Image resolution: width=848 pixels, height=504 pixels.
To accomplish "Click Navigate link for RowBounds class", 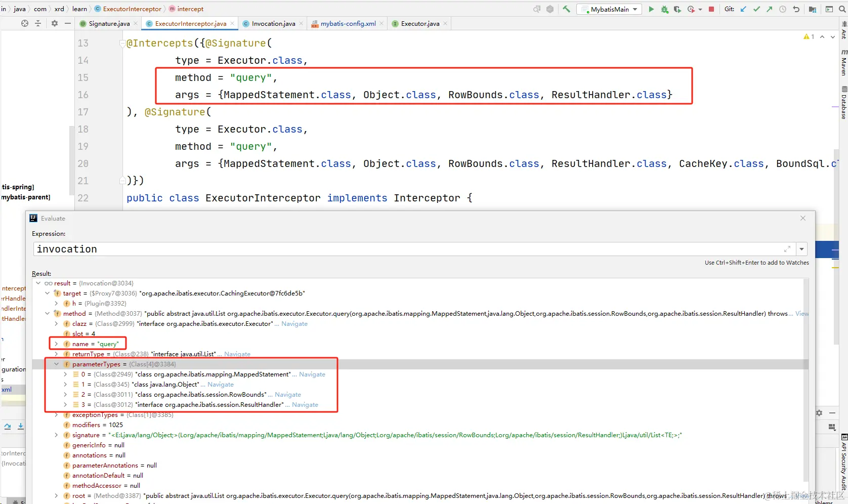I will tap(288, 395).
